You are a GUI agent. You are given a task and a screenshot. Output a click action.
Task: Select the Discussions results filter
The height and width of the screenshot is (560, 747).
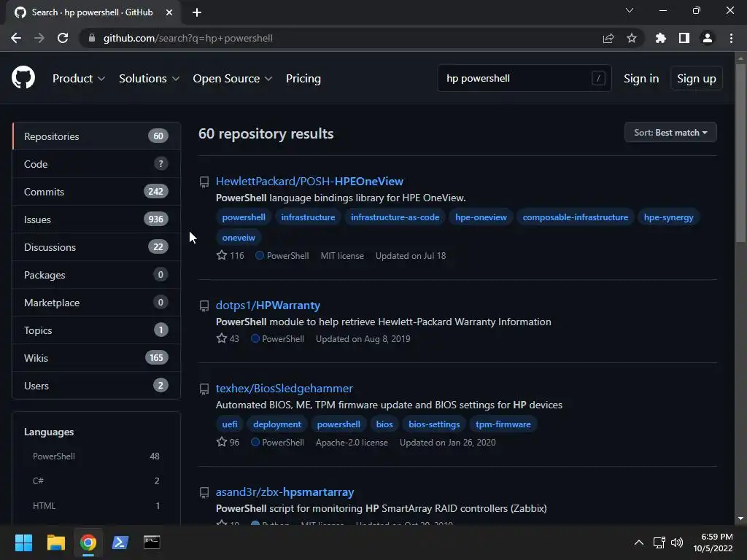tap(96, 246)
